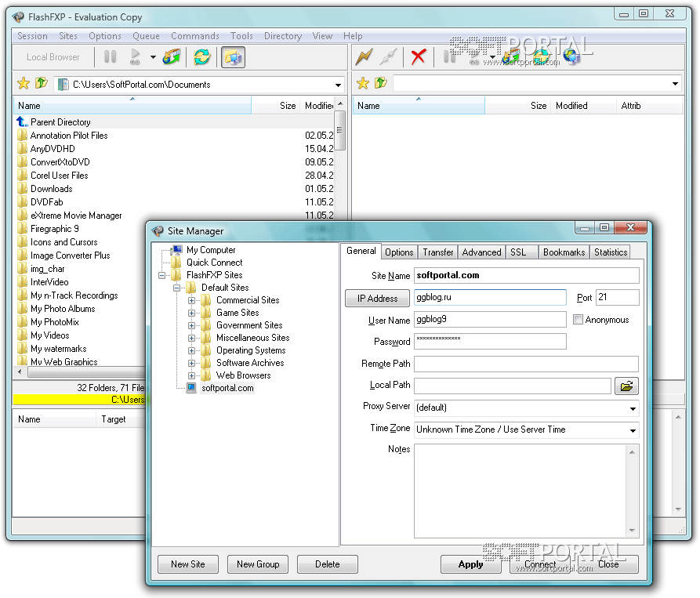This screenshot has height=598, width=700.
Task: Click the left pane transfer queue icon
Action: 172,57
